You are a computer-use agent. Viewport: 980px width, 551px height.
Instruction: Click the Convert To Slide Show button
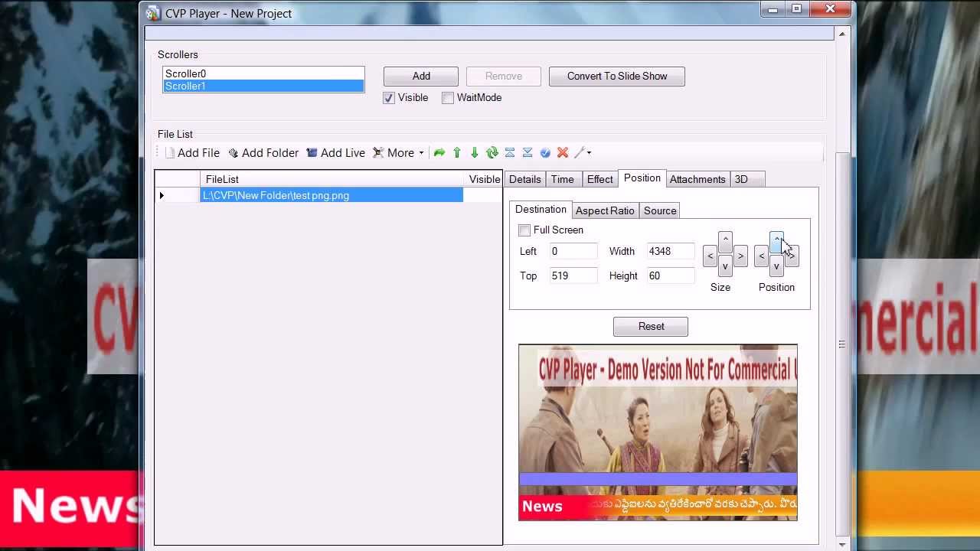coord(617,77)
